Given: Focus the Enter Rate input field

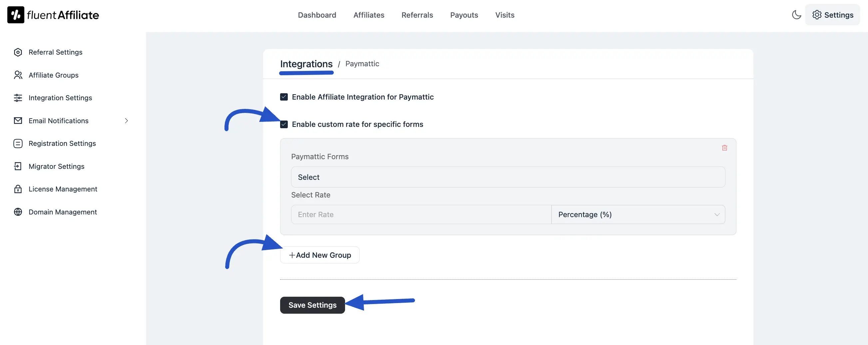Looking at the screenshot, I should click(421, 214).
